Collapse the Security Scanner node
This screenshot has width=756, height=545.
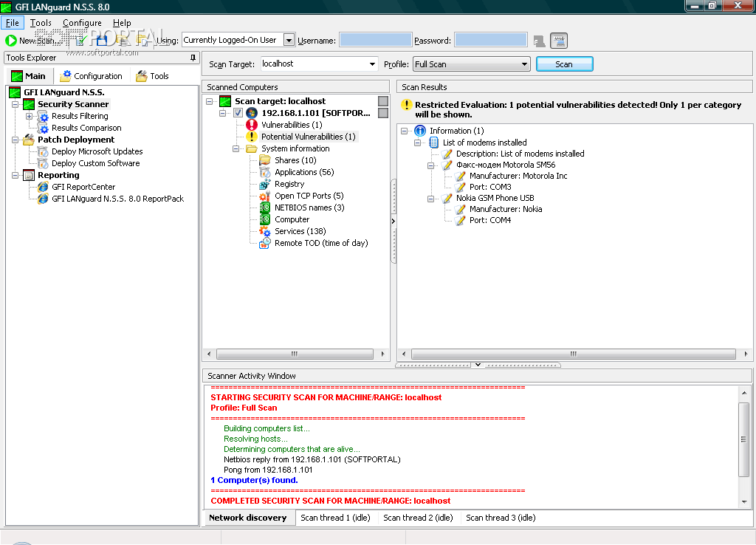15,104
